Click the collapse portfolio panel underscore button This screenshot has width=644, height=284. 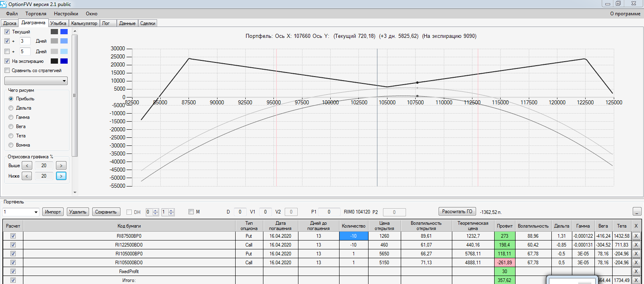(637, 211)
